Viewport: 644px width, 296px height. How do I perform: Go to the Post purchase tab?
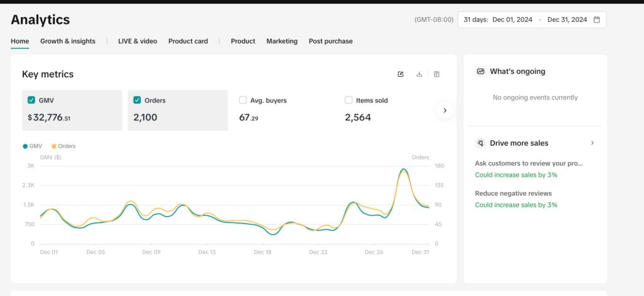(330, 41)
